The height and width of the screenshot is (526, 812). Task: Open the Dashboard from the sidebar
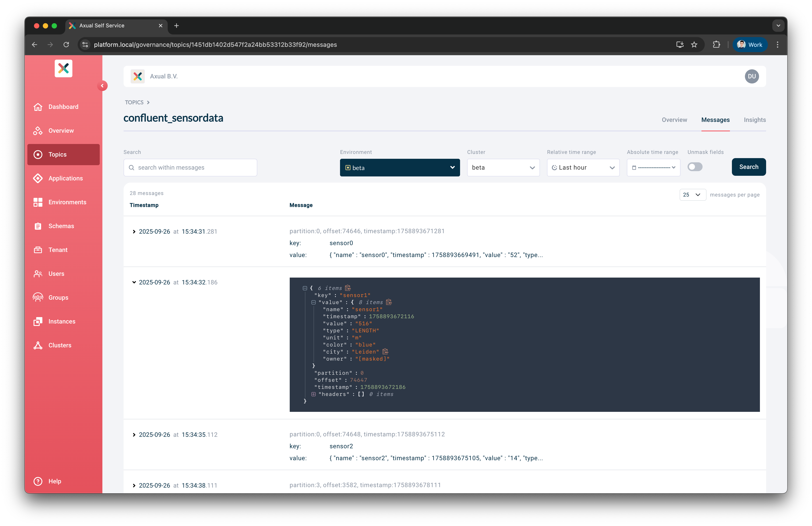click(x=63, y=106)
